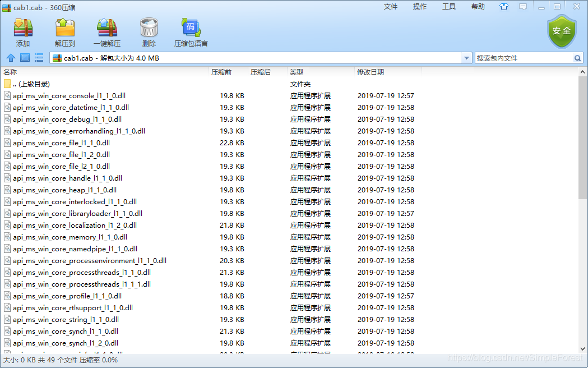The image size is (588, 368).
Task: Click the 18.8 KB size cell
Action: tap(232, 296)
